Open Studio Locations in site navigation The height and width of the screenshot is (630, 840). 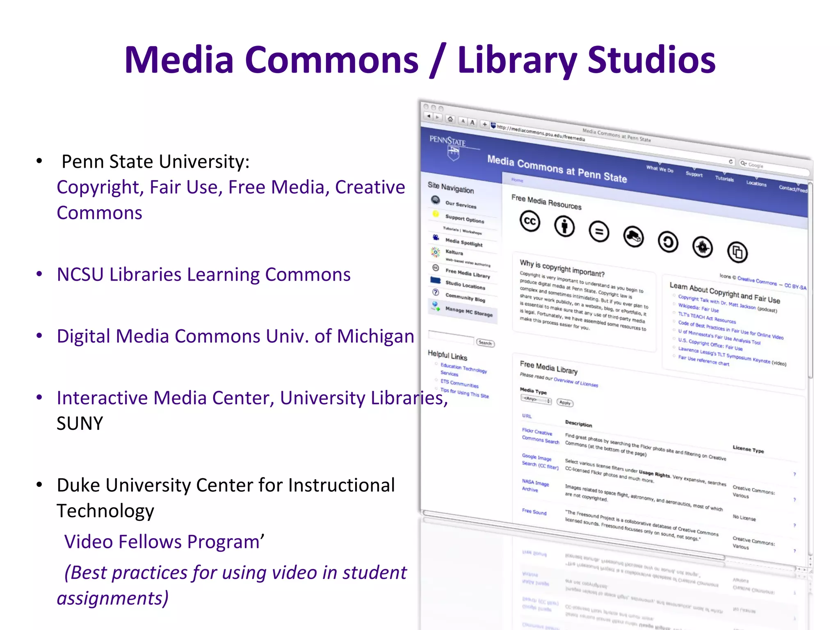click(x=465, y=285)
